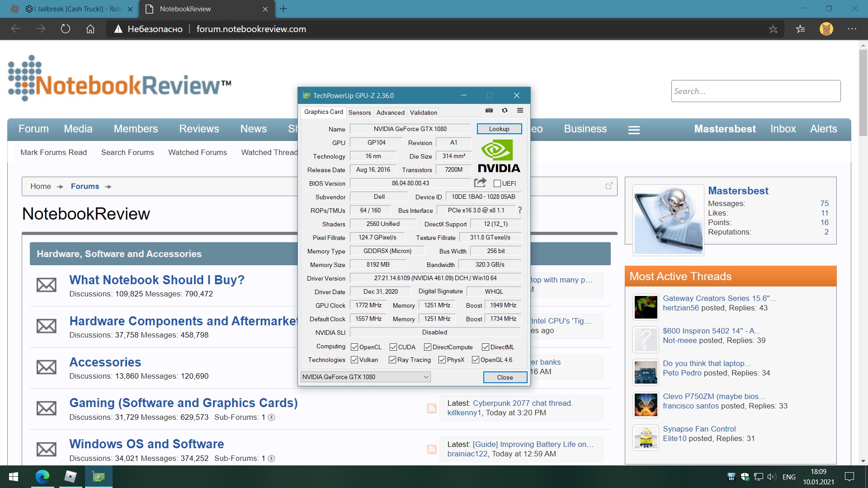The height and width of the screenshot is (488, 868).
Task: Click the Lookup button
Action: pos(499,129)
